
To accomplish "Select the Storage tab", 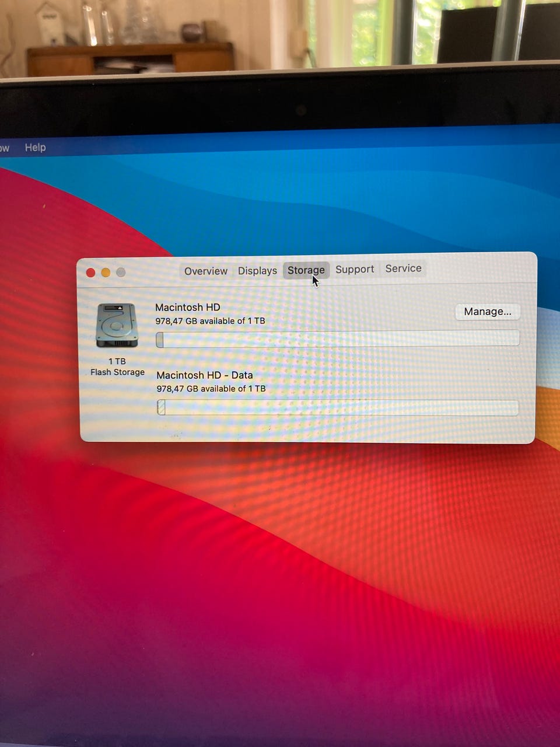I will point(306,270).
